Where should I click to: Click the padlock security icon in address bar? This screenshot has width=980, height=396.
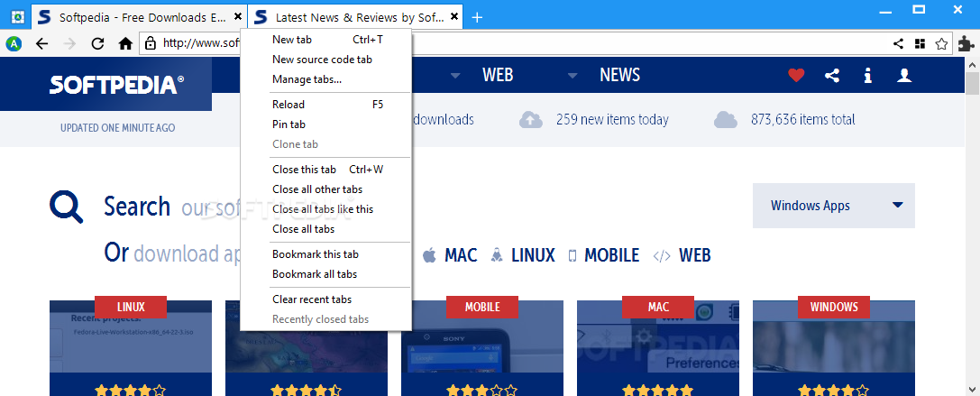[x=150, y=43]
